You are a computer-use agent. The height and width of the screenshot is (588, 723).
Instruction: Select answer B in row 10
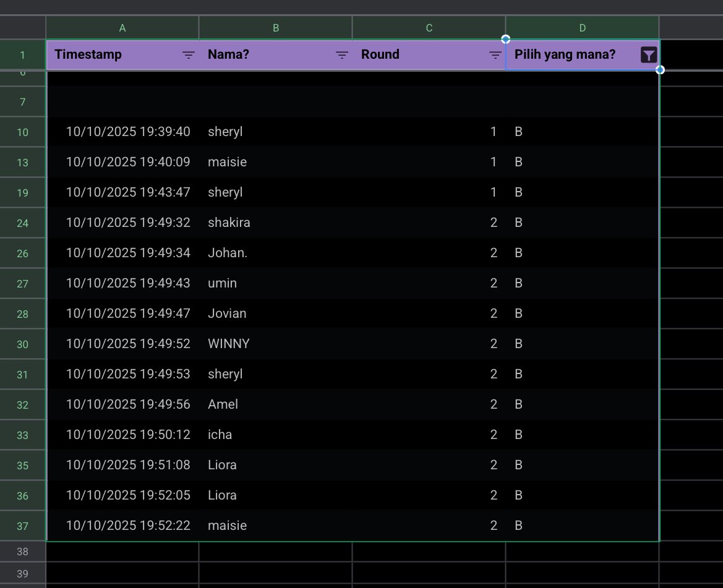click(583, 132)
